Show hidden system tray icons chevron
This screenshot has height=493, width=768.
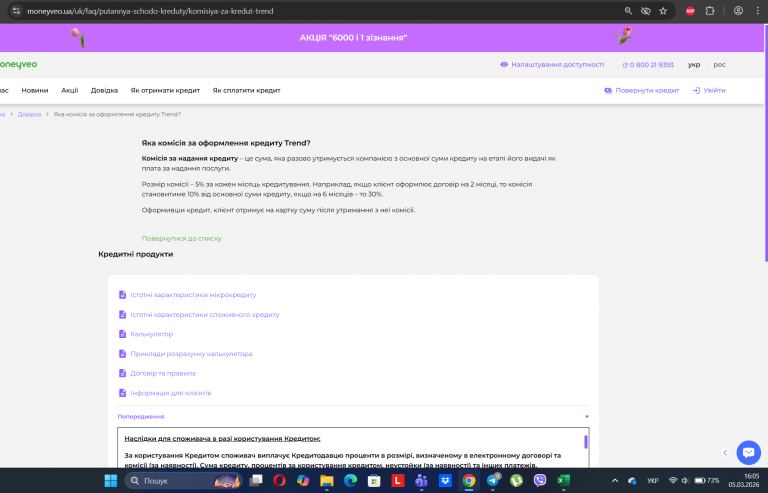pyautogui.click(x=615, y=481)
